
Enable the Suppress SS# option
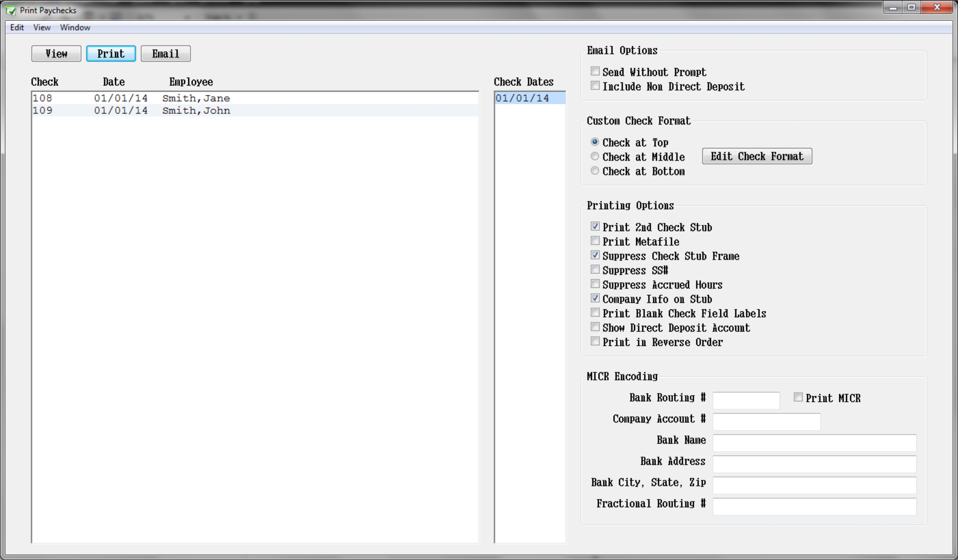coord(595,270)
